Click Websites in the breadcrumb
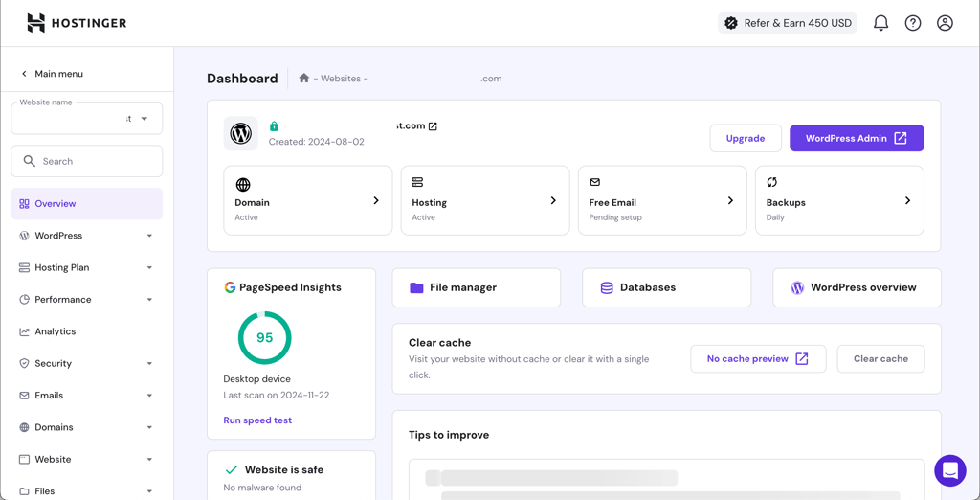Screen dimensions: 980x500 341,79
